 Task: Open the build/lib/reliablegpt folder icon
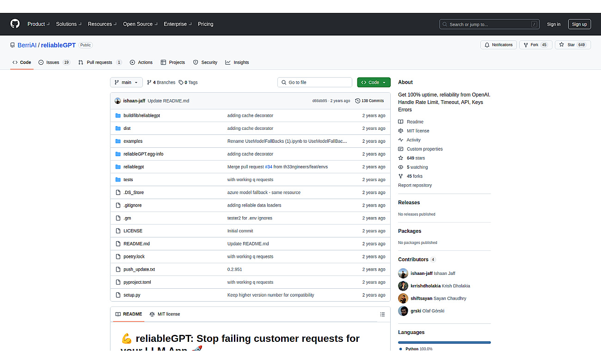coord(118,115)
